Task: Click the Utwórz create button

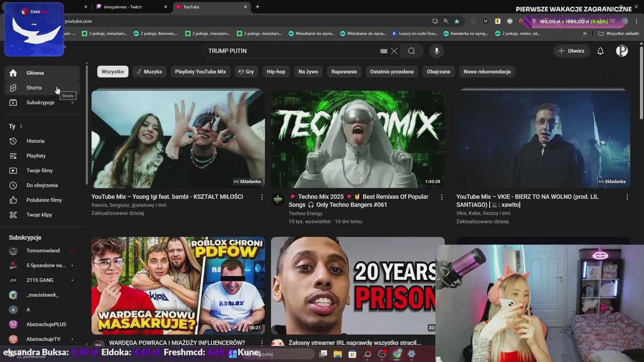Action: point(572,51)
